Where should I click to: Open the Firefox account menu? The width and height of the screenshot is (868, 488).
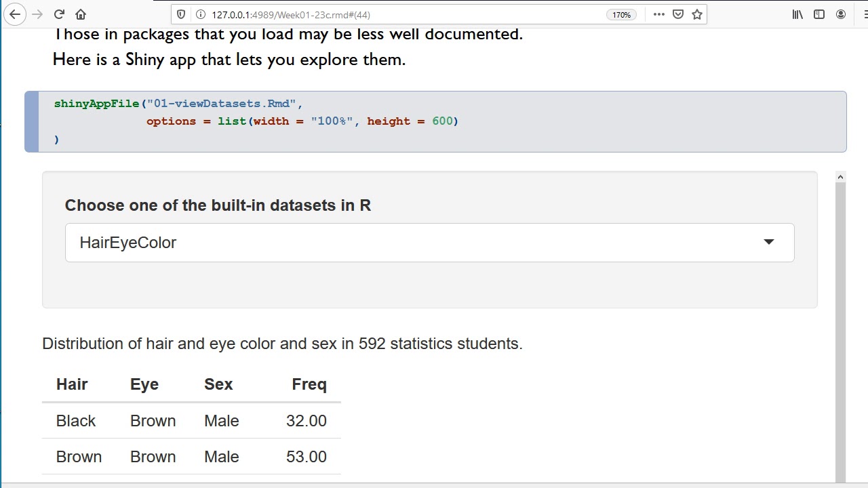coord(841,14)
